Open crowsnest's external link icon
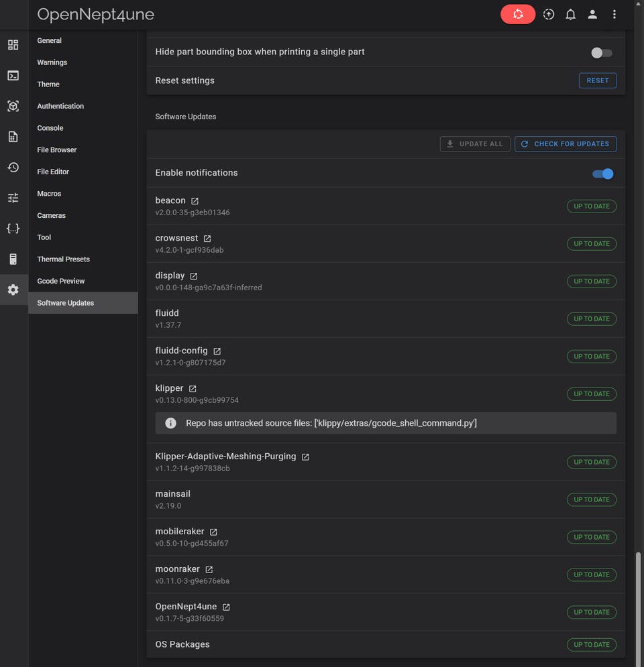The width and height of the screenshot is (644, 667). (207, 238)
